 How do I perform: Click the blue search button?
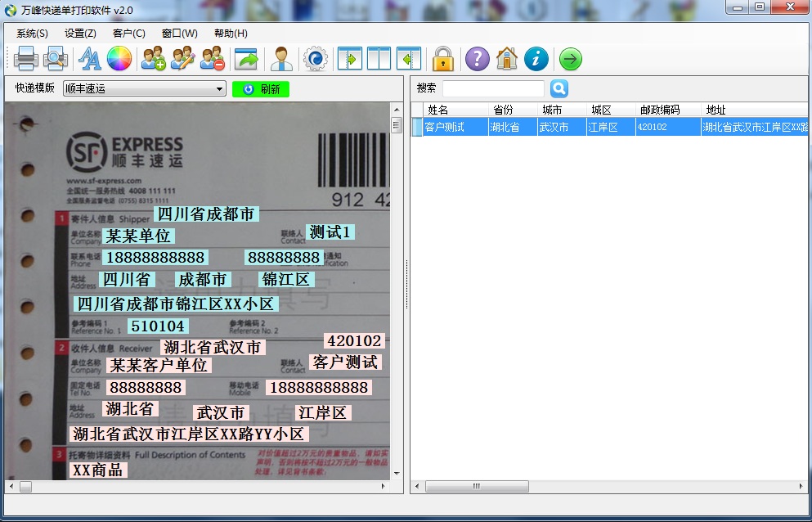(559, 88)
